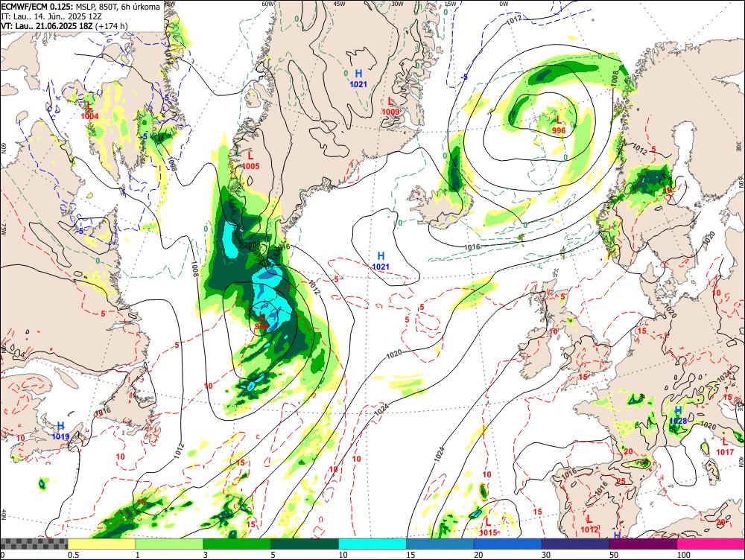Click the map title 'ECMWF/ECM 0.125: MSLP, 850T, 6h úrkoma'
This screenshot has height=560, width=745.
coord(80,7)
